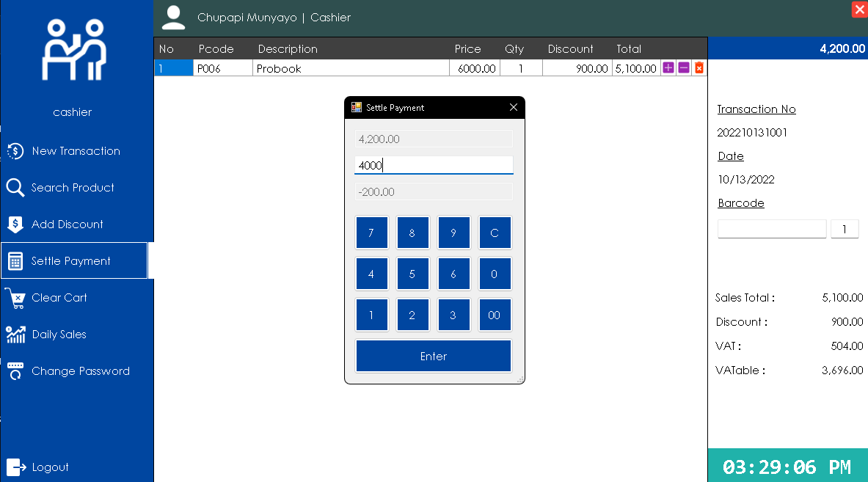Click the Transaction No label
Viewport: 868px width, 482px height.
point(756,109)
